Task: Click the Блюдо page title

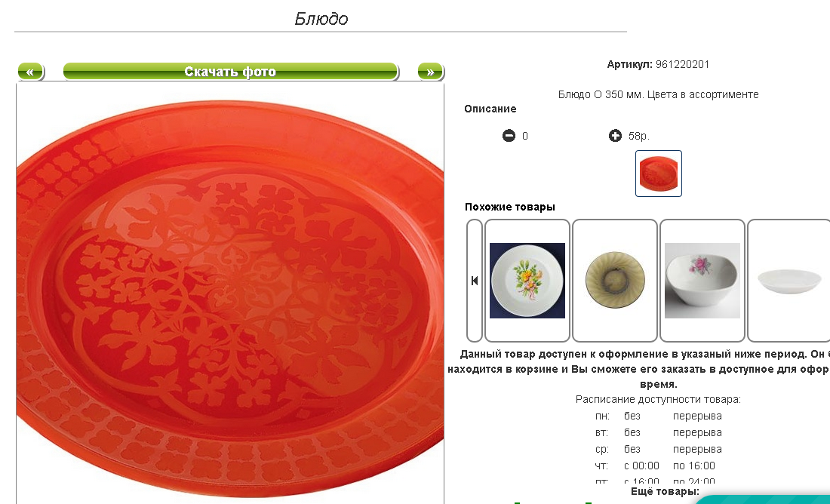Action: [x=321, y=19]
